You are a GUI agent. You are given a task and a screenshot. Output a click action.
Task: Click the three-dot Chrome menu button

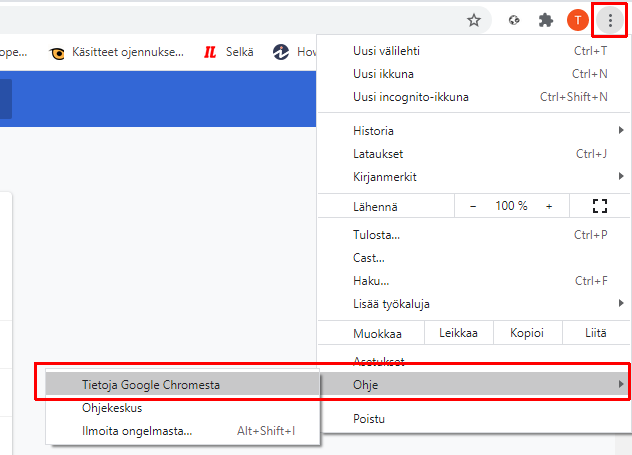(609, 19)
